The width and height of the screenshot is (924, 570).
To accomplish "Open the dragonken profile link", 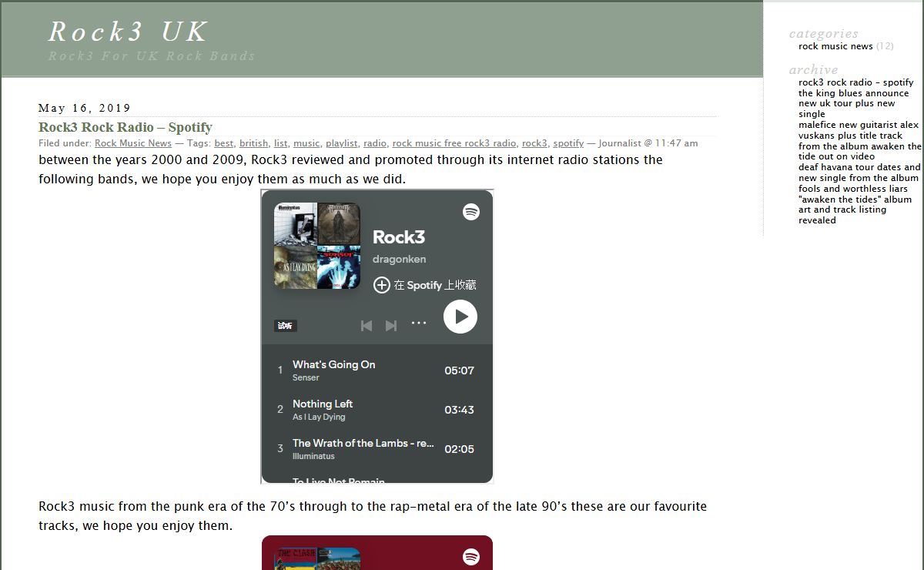I will tap(400, 260).
